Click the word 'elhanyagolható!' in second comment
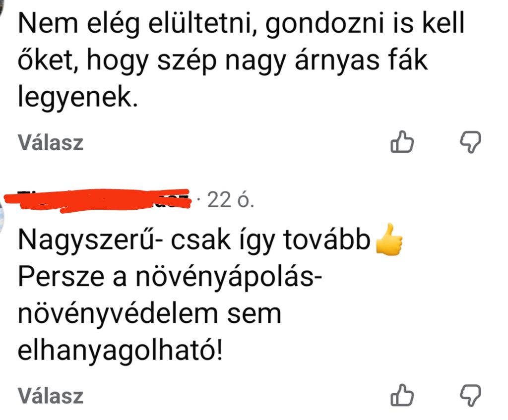 coord(121,352)
